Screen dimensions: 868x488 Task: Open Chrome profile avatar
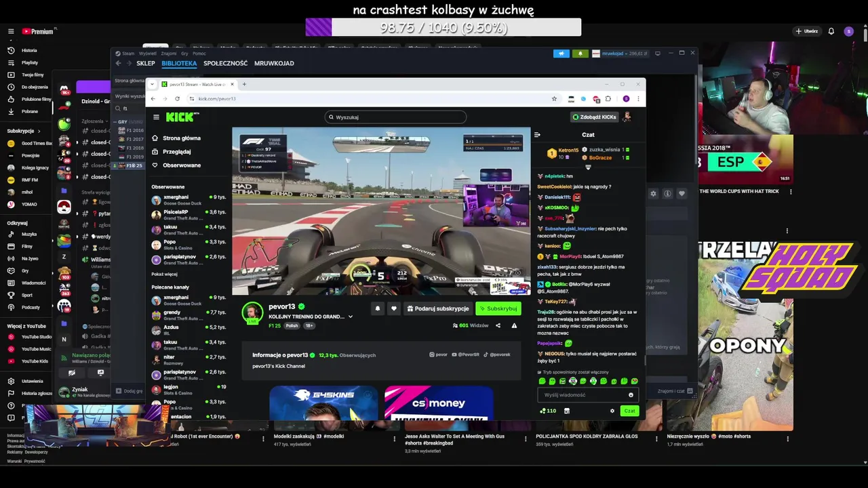tap(626, 99)
